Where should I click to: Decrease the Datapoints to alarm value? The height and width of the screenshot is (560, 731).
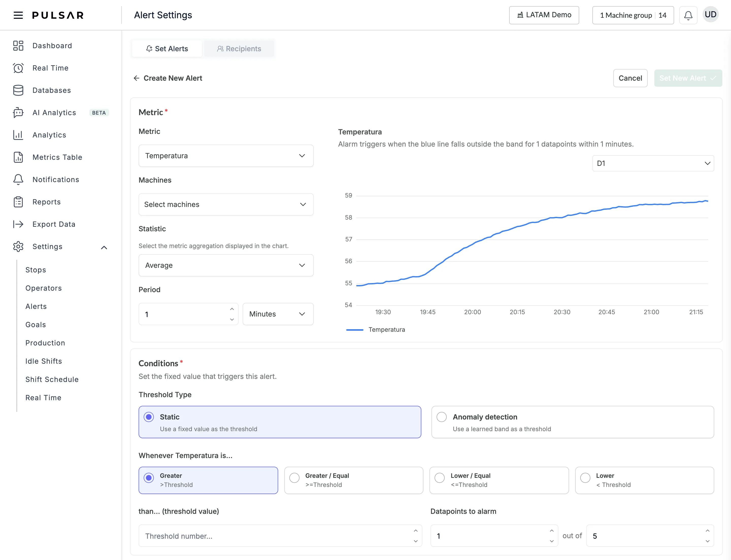tap(552, 541)
